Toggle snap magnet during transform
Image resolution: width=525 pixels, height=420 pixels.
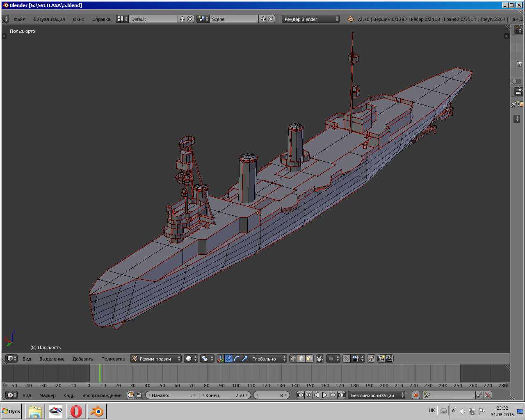pyautogui.click(x=347, y=358)
